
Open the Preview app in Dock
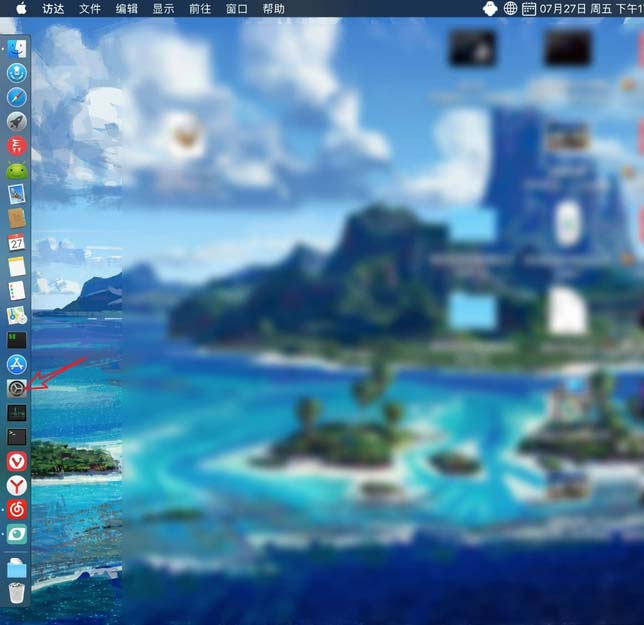(x=17, y=194)
